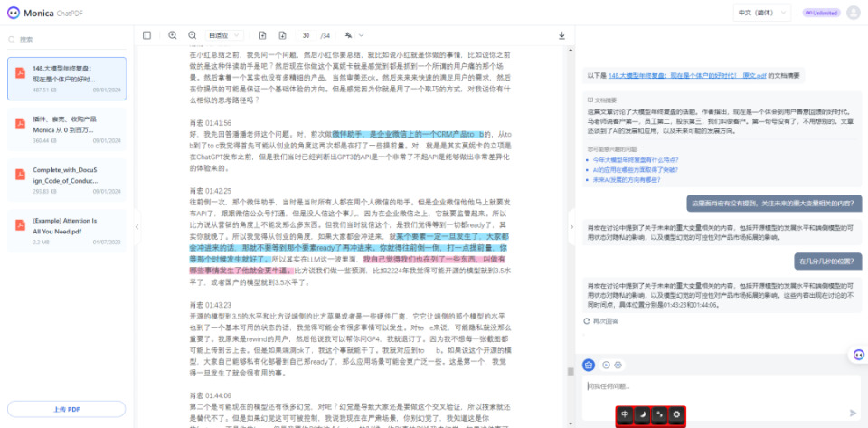
Task: Open IME settings gear key
Action: [676, 414]
